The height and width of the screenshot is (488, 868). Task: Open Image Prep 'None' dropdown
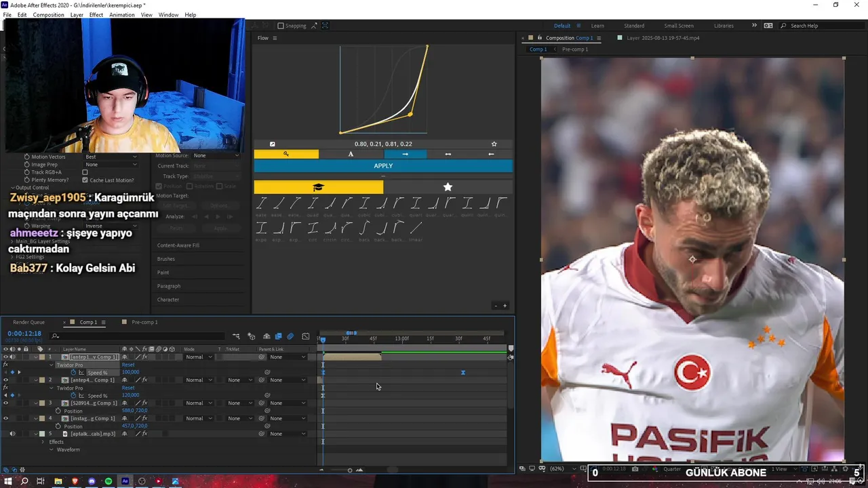[111, 165]
